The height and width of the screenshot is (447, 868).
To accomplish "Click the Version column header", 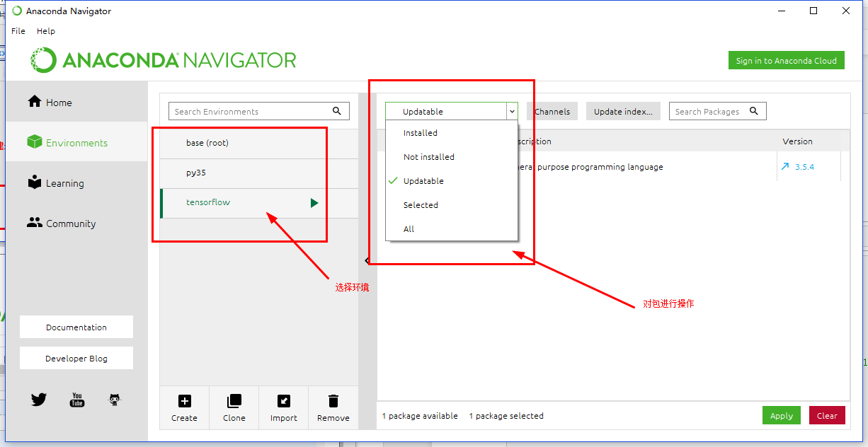I will pos(797,141).
